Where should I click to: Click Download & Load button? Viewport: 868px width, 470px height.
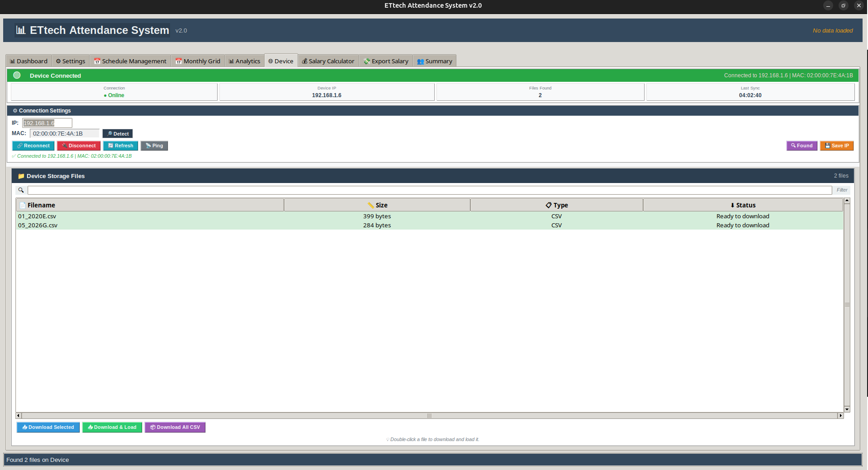(112, 427)
